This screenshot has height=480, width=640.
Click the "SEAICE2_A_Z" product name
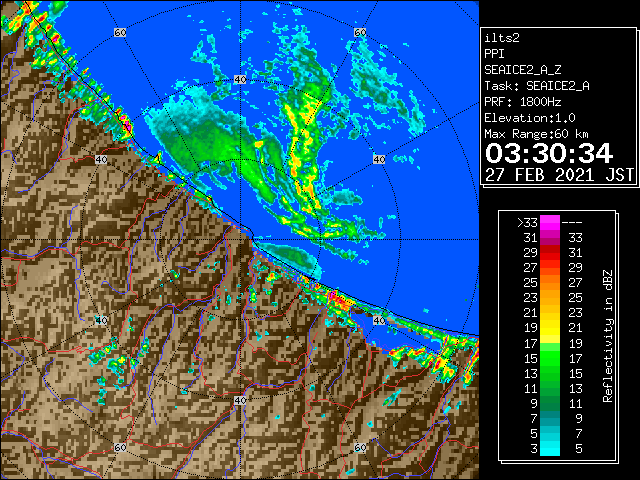click(x=522, y=70)
